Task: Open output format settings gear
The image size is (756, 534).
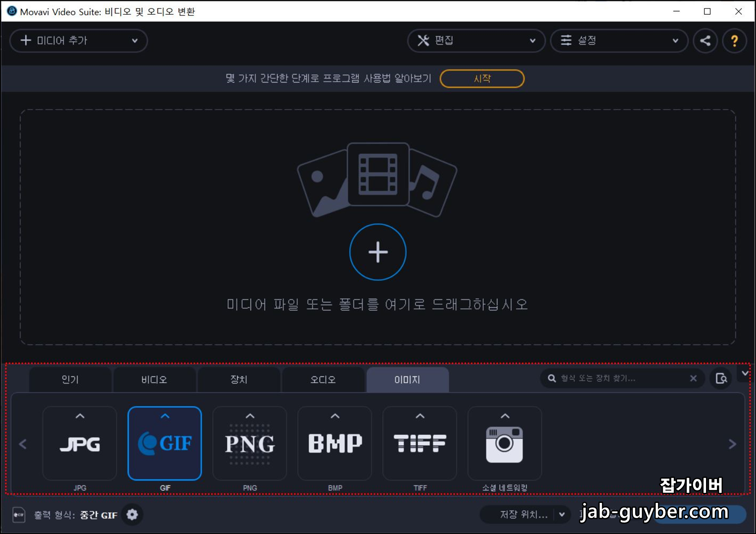Action: click(x=132, y=515)
